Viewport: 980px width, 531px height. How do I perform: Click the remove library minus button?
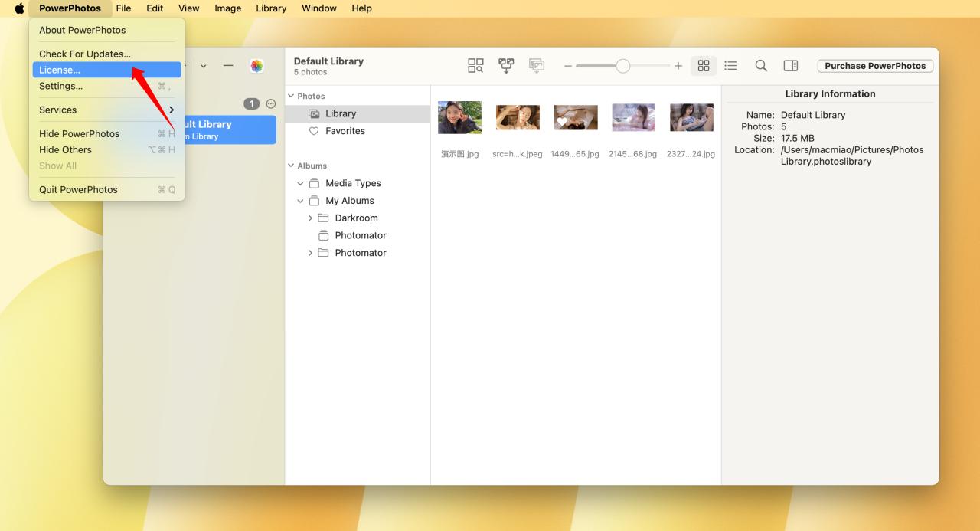tap(228, 66)
